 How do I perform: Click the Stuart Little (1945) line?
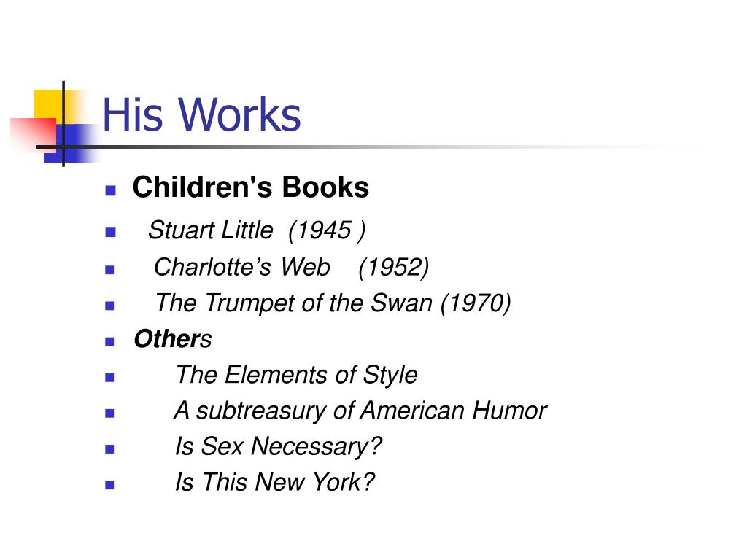257,230
